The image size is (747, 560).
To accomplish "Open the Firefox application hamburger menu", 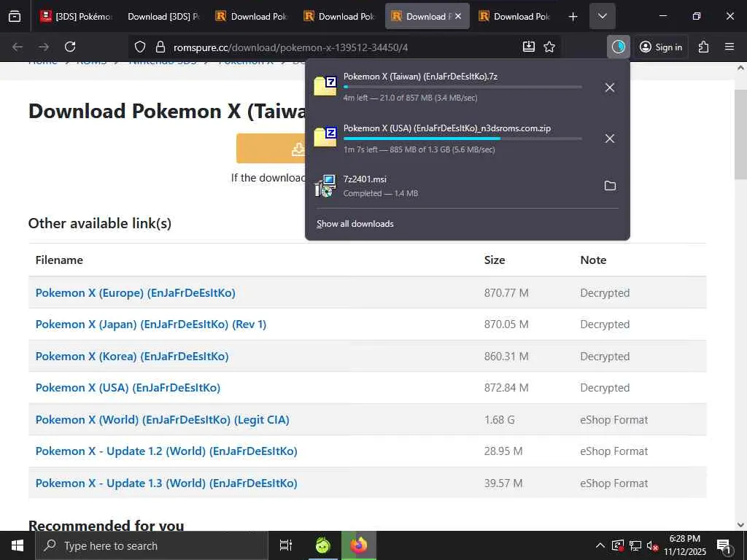I will 729,47.
